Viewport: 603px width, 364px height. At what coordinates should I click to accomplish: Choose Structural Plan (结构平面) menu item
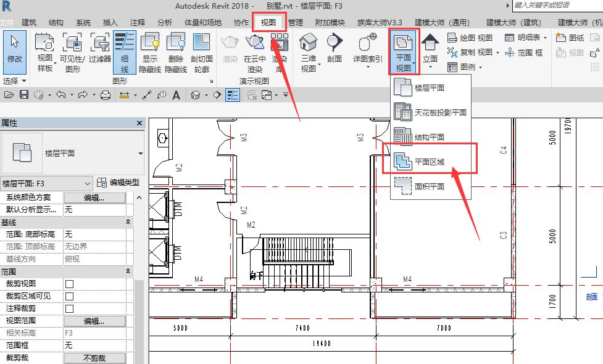click(431, 137)
